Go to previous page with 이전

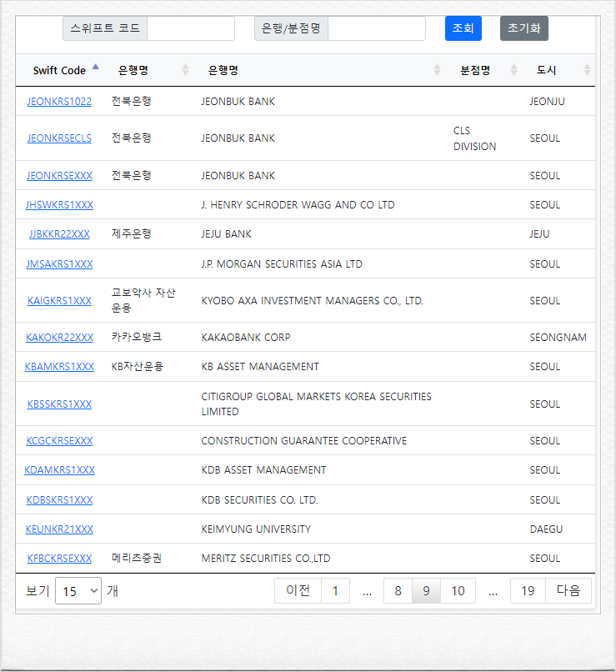tap(298, 590)
